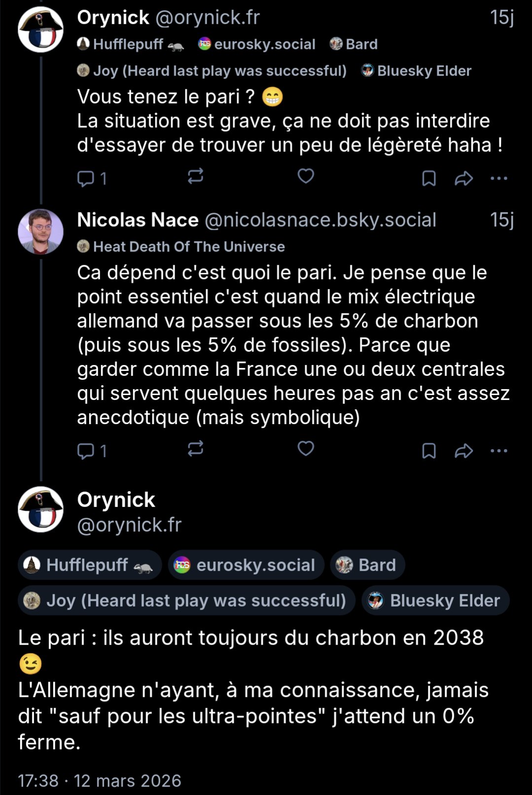This screenshot has width=532, height=795.
Task: Open more options on Nicolas Nace's post
Action: click(499, 450)
